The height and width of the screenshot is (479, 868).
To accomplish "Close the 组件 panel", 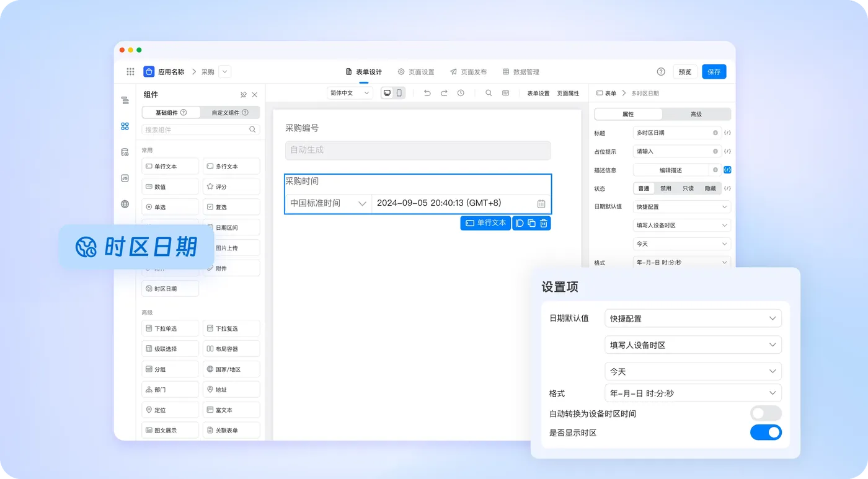I will (x=254, y=95).
